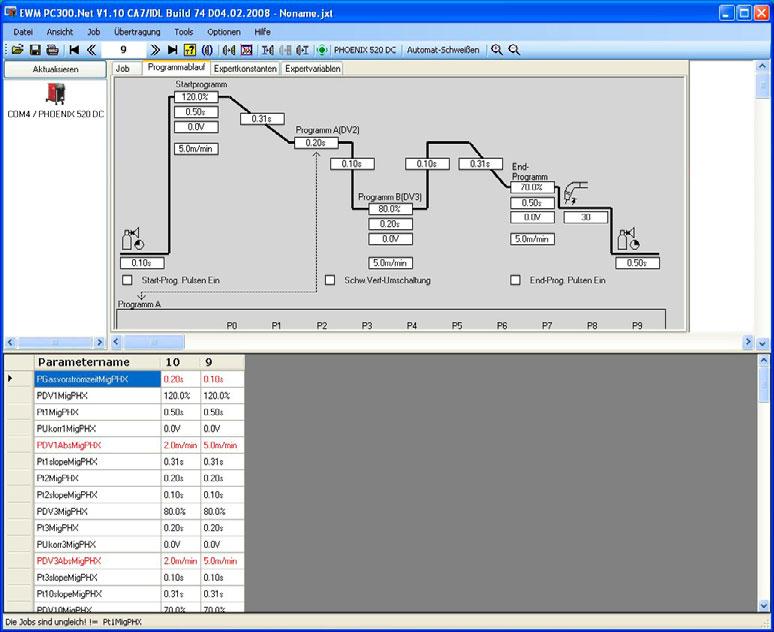774x632 pixels.
Task: Click the Parametername column header
Action: coord(97,362)
